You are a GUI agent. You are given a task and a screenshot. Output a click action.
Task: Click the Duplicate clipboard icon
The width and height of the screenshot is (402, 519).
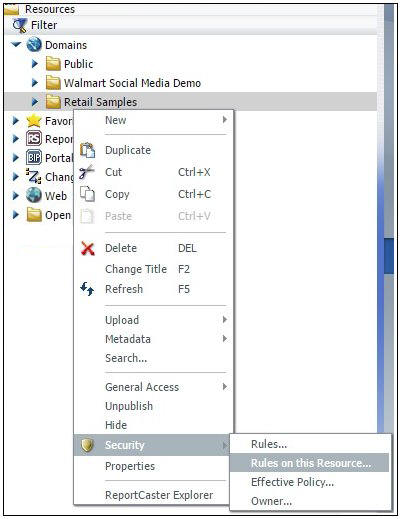88,150
